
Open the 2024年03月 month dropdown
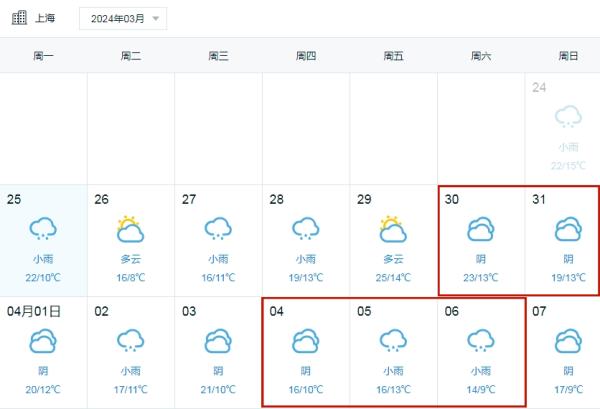click(123, 19)
